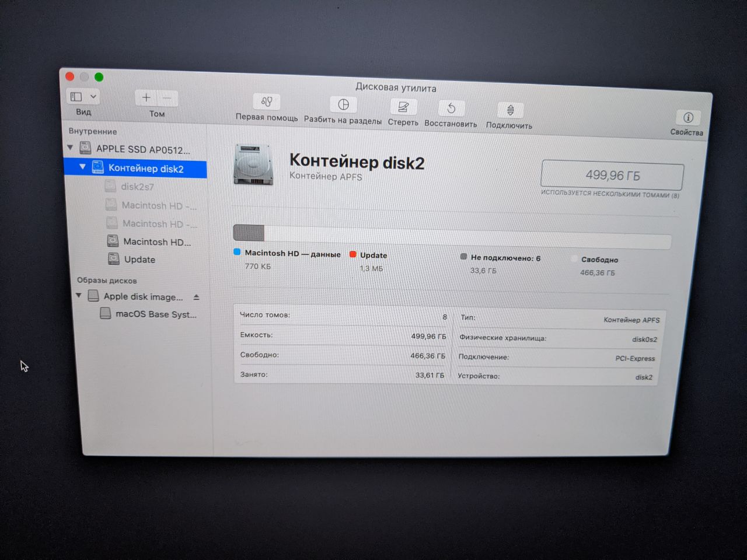Run First Aid (Первая помощь)
Viewport: 747px width, 560px height.
(x=267, y=101)
